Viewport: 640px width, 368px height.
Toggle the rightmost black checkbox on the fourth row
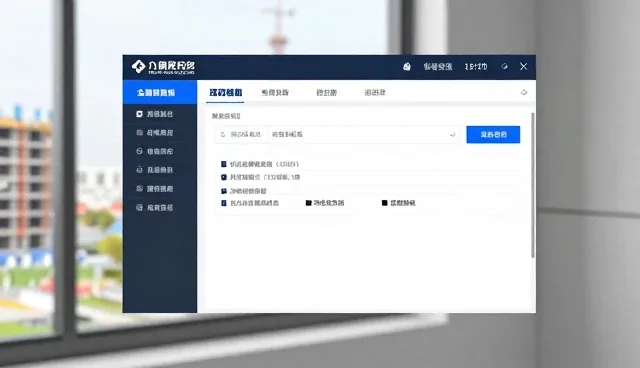coord(384,203)
